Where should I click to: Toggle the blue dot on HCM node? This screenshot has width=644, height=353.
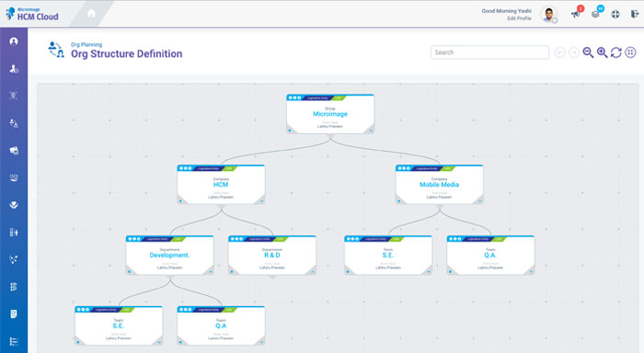coord(180,201)
